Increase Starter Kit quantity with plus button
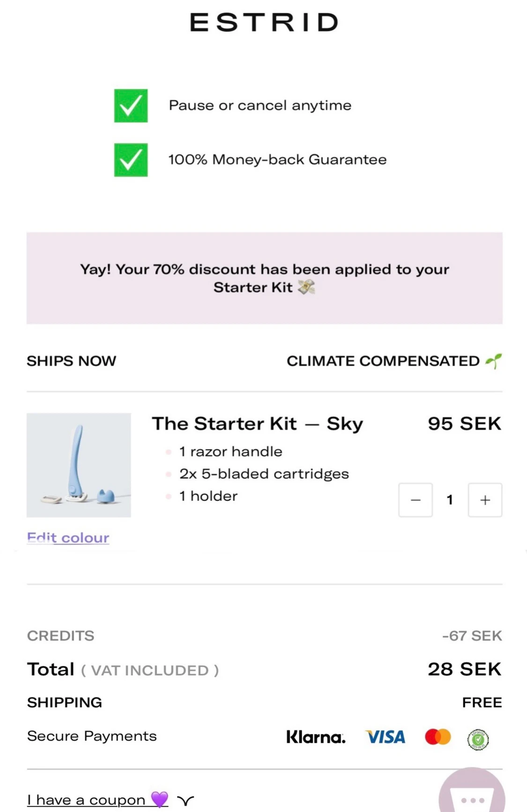The height and width of the screenshot is (812, 527). (x=485, y=500)
